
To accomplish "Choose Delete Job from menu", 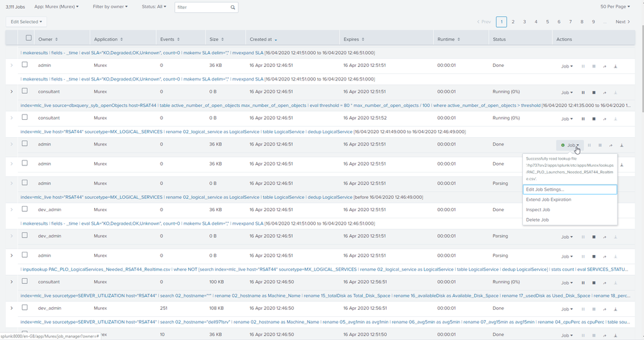I will coord(570,220).
